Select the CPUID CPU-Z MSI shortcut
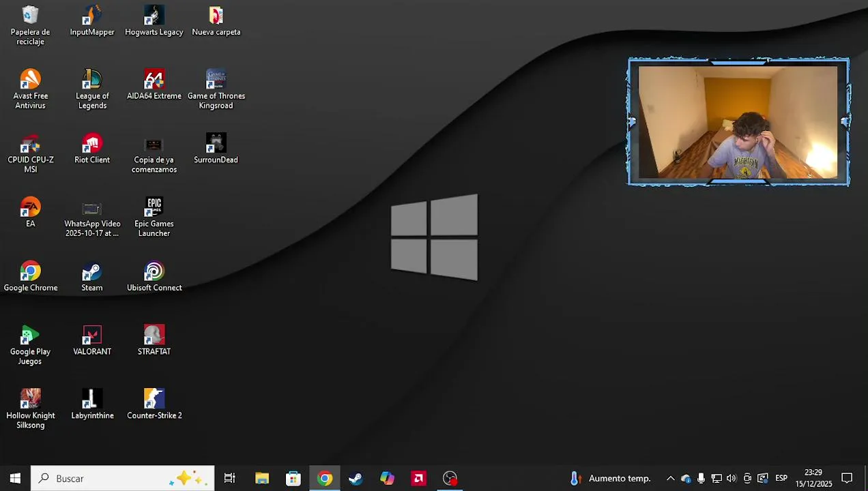868x491 pixels. (30, 153)
